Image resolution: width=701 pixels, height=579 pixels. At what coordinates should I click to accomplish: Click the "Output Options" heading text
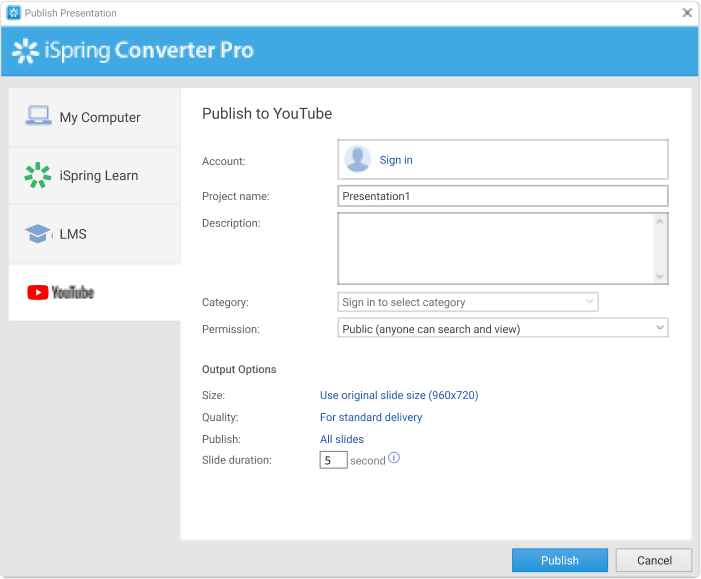click(x=239, y=369)
